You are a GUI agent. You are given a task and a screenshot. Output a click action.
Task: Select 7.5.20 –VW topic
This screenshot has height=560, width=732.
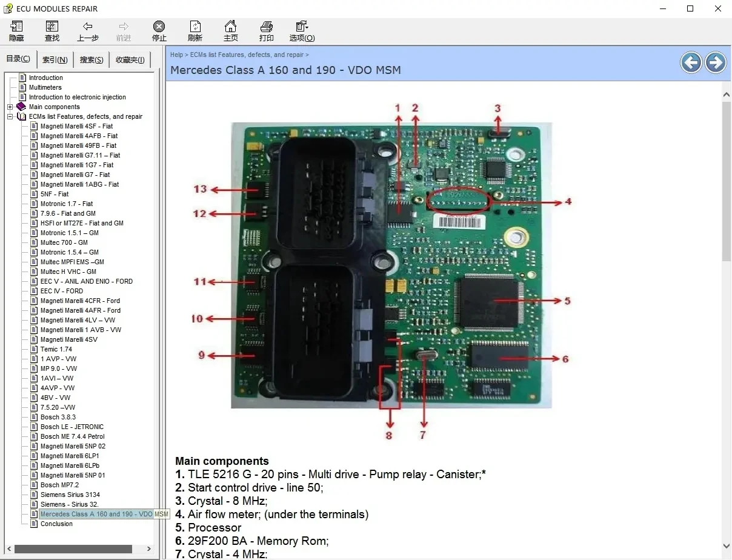tap(58, 407)
